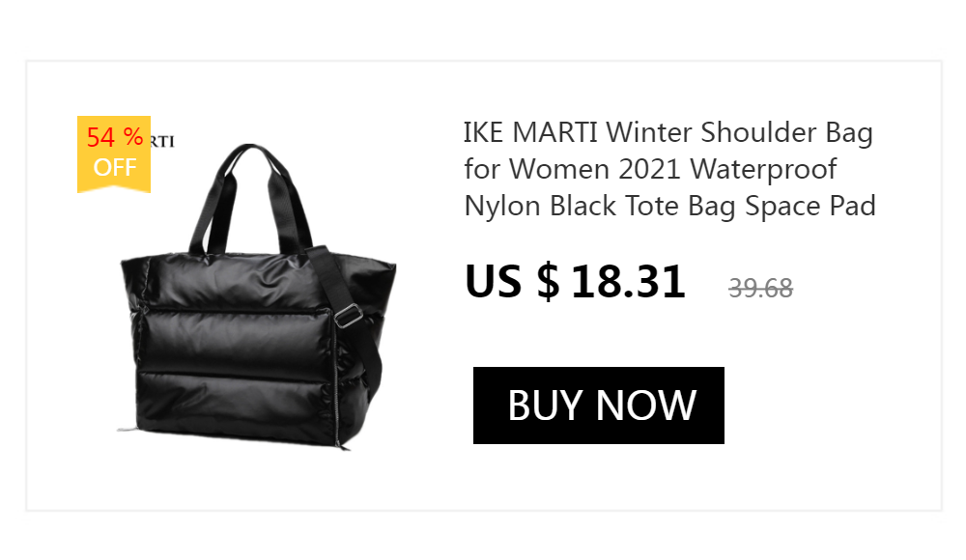Open the black puffer tote bag image
This screenshot has width=966, height=560.
click(258, 295)
